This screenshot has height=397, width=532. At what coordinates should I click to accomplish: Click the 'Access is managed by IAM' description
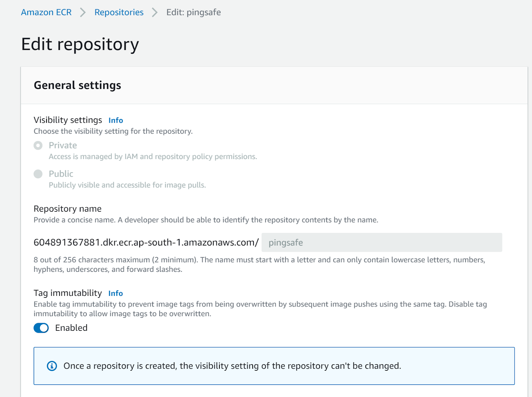153,156
